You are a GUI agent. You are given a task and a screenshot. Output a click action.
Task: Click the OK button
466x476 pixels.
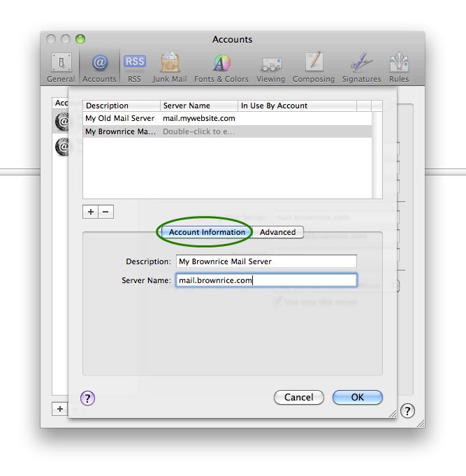[x=358, y=398]
